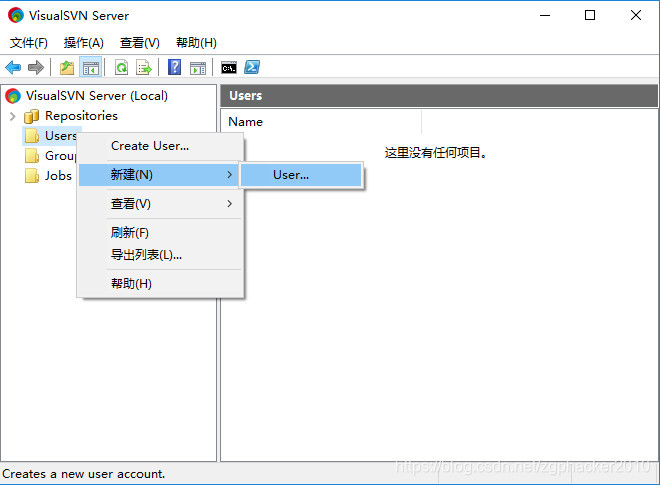Launch the PowerShell toolbar icon

point(252,67)
